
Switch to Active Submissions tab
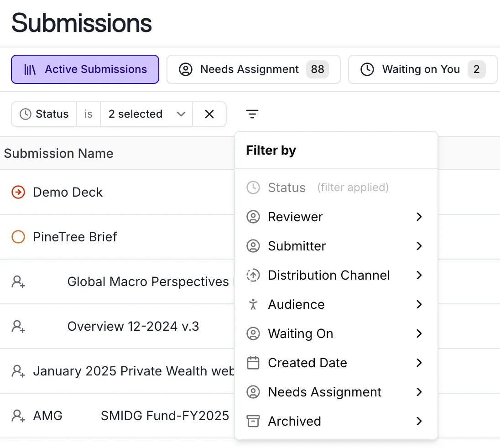(x=85, y=69)
